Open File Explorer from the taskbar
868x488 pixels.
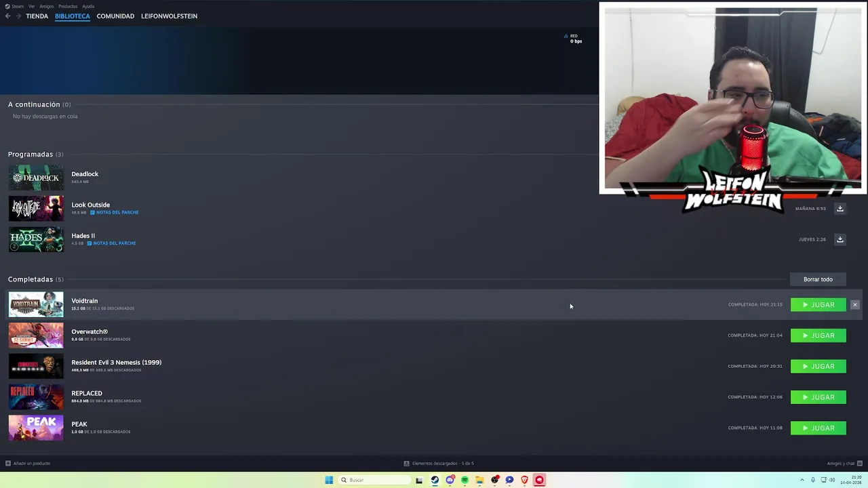[479, 480]
